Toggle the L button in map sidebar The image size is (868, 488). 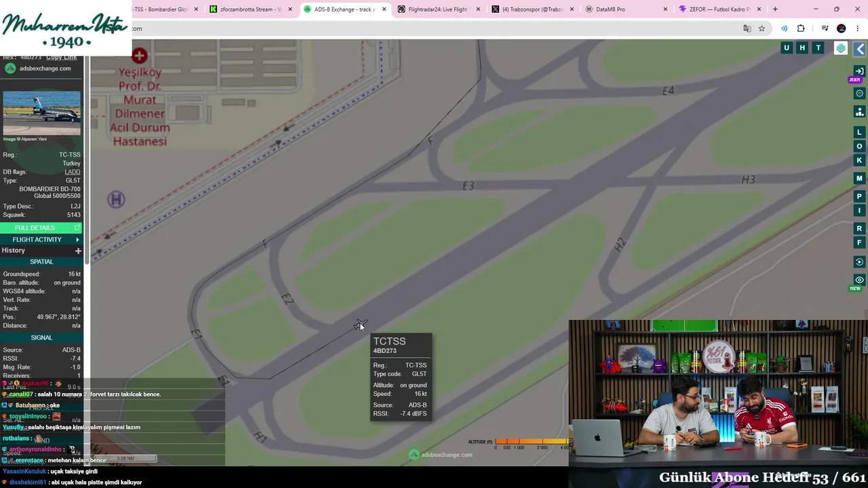pyautogui.click(x=860, y=132)
